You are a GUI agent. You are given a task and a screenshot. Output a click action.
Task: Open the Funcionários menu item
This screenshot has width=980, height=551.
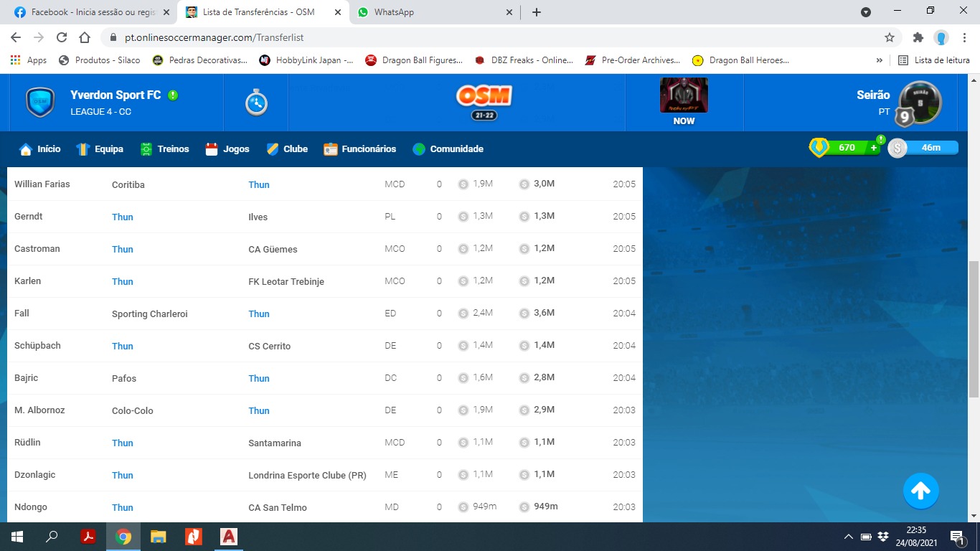coord(359,149)
